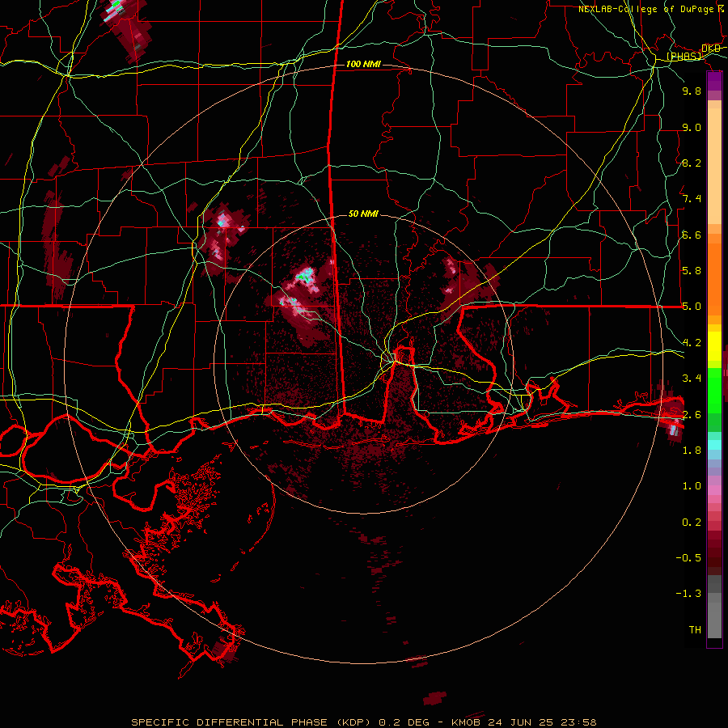Click the 6.6 value on the scale
The height and width of the screenshot is (728, 728).
(692, 235)
